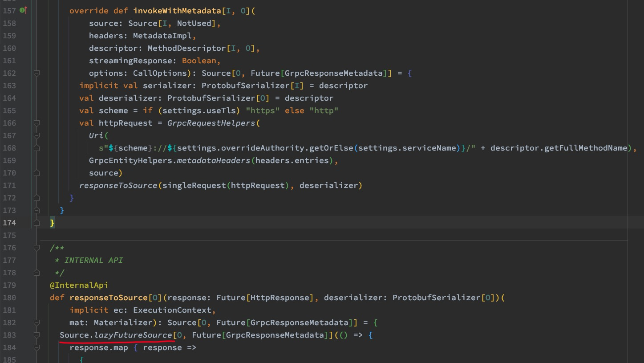This screenshot has height=363, width=644.
Task: Click 'getFullMethodName' on line 168
Action: pos(586,148)
